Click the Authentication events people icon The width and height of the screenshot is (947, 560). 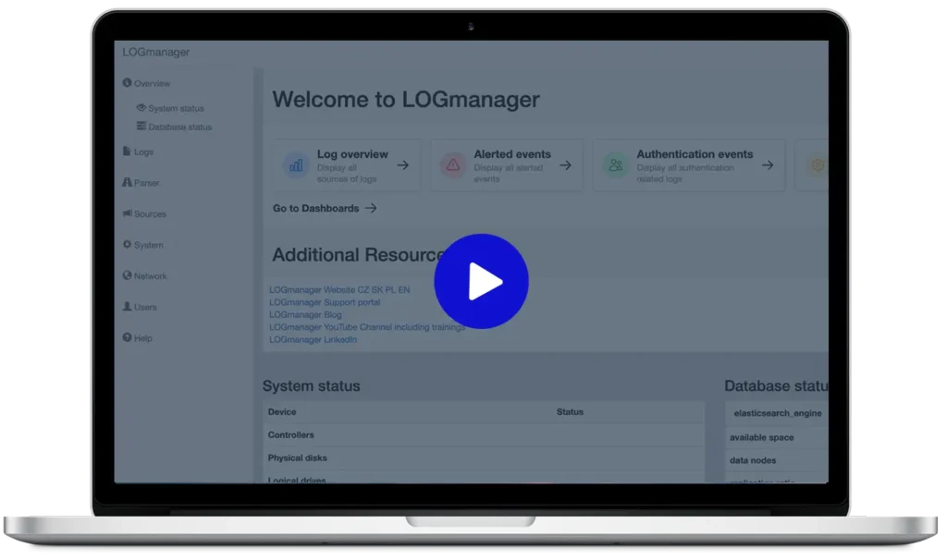pos(615,164)
